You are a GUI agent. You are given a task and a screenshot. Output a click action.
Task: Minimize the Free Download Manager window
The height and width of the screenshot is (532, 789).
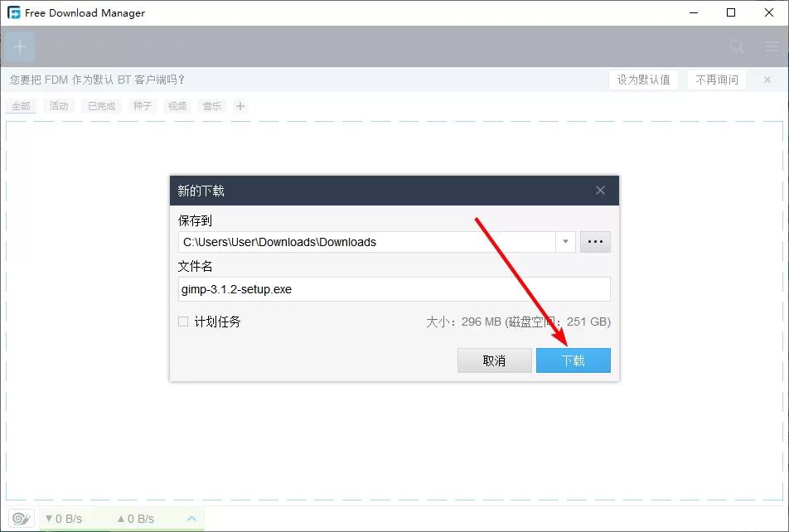pos(694,12)
